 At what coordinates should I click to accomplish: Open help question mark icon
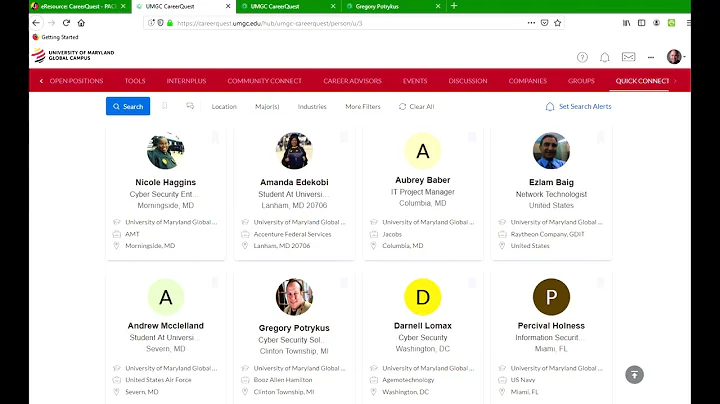pyautogui.click(x=582, y=57)
